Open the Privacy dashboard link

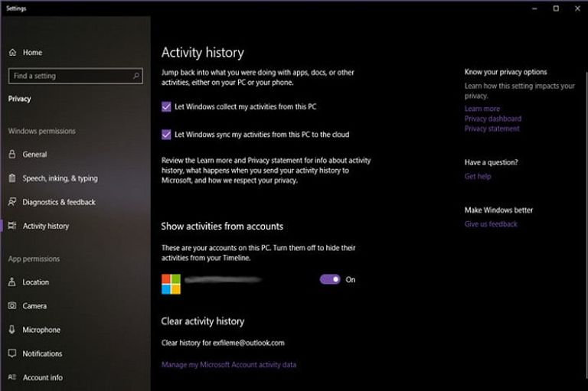(x=492, y=119)
